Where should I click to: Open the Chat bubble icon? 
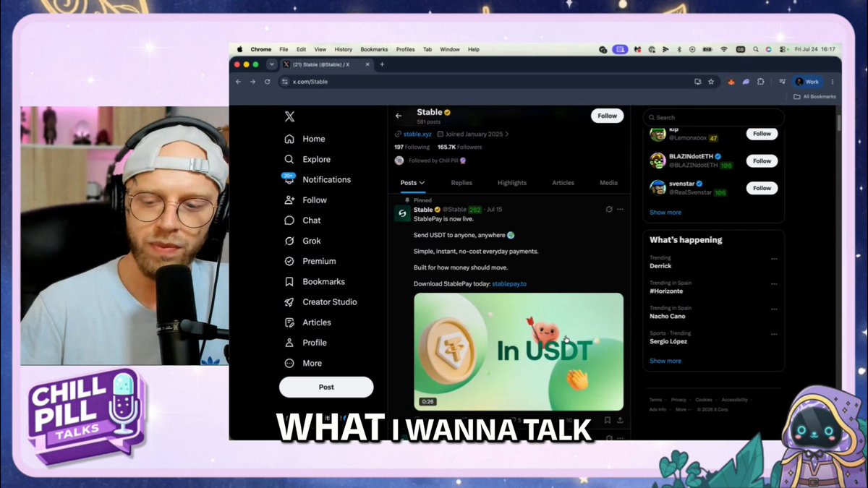pos(289,221)
